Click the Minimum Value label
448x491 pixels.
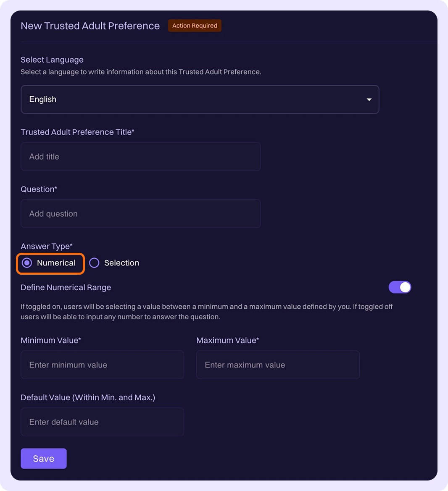click(x=51, y=340)
